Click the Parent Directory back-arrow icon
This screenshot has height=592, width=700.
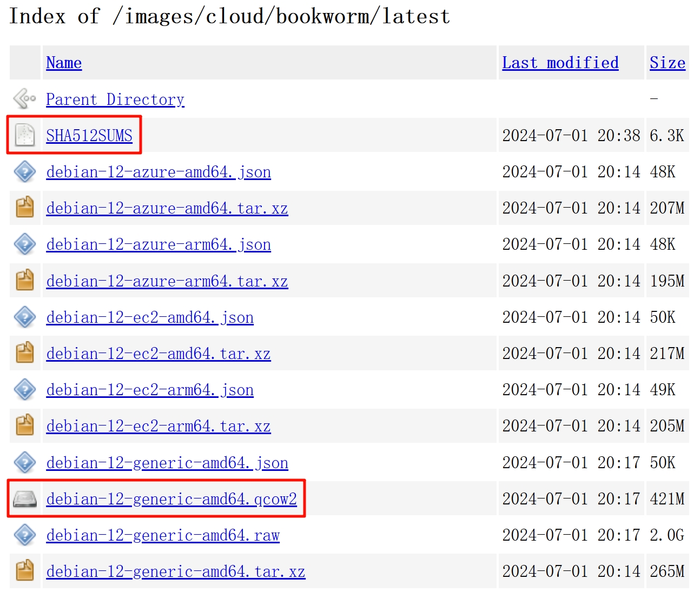coord(25,99)
